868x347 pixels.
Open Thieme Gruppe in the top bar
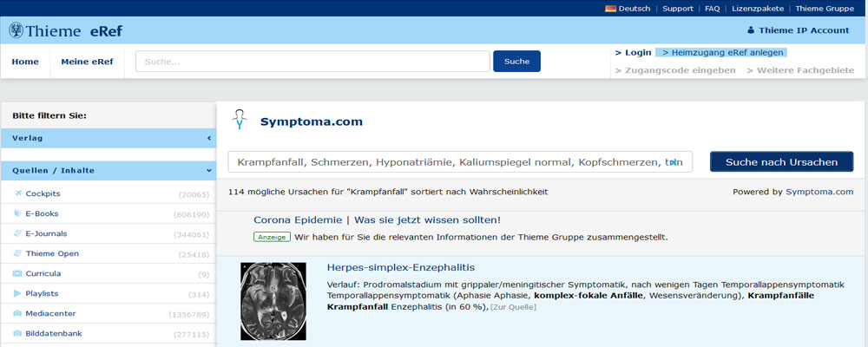coord(825,9)
